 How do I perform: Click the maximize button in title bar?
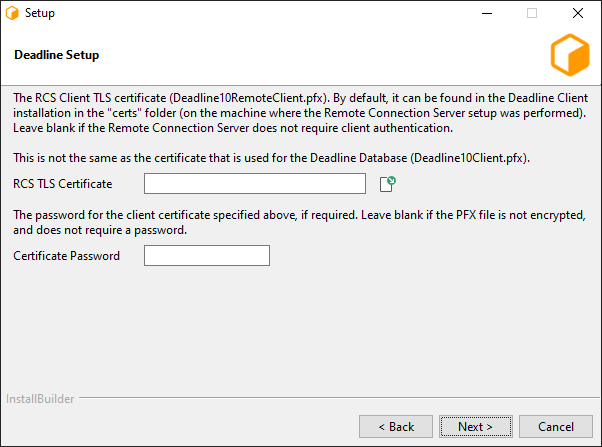(532, 14)
